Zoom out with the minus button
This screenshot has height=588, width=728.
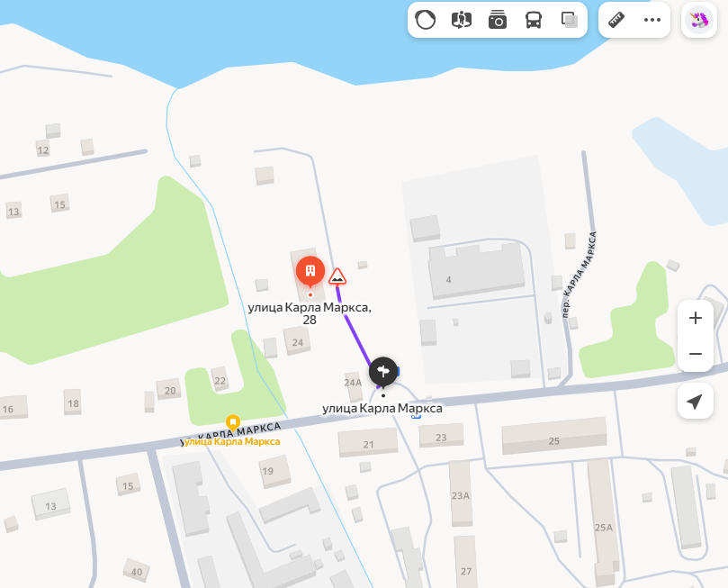696,354
